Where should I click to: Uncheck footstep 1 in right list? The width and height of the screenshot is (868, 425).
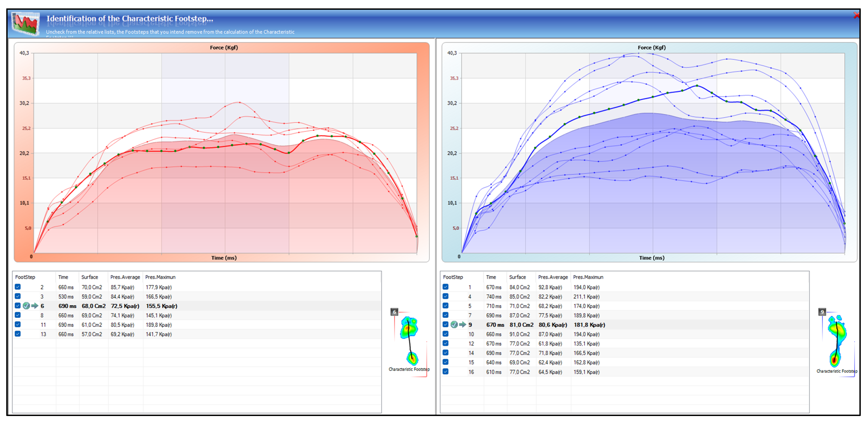[445, 287]
